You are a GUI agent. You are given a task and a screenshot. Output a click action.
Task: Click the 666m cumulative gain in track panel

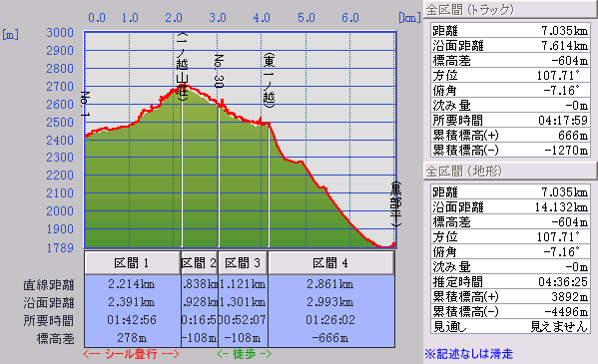click(x=573, y=136)
